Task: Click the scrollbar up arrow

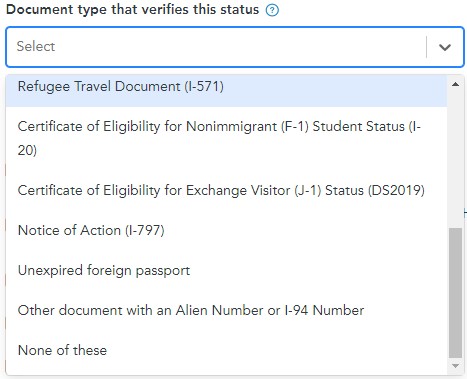Action: click(455, 84)
